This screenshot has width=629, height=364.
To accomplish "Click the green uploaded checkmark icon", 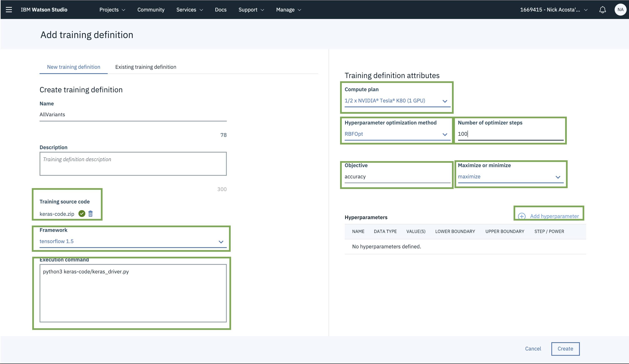I will click(82, 213).
